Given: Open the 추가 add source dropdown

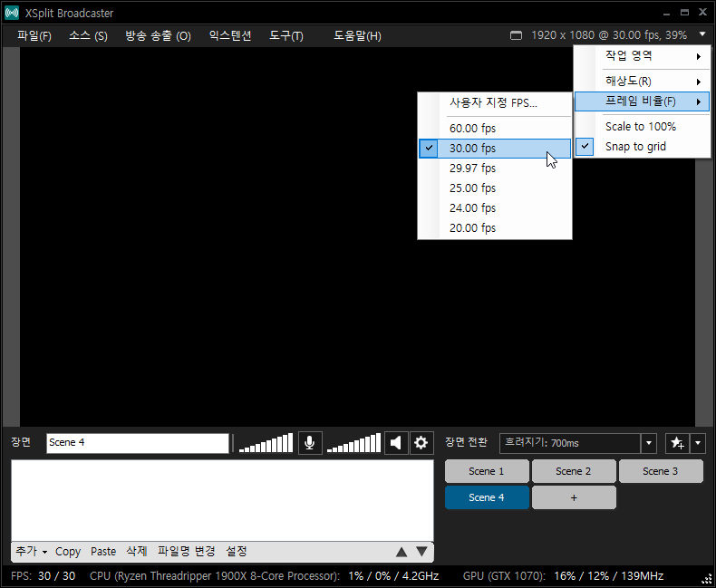Looking at the screenshot, I should click(32, 552).
